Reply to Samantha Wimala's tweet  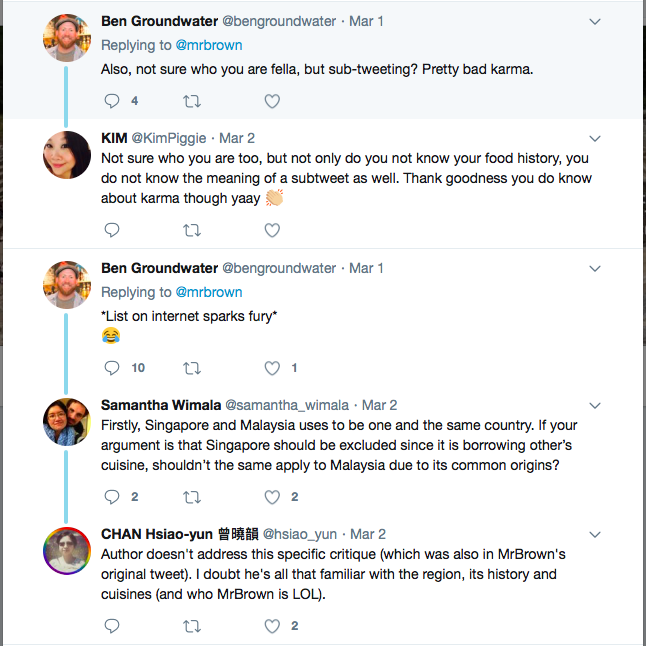[112, 497]
